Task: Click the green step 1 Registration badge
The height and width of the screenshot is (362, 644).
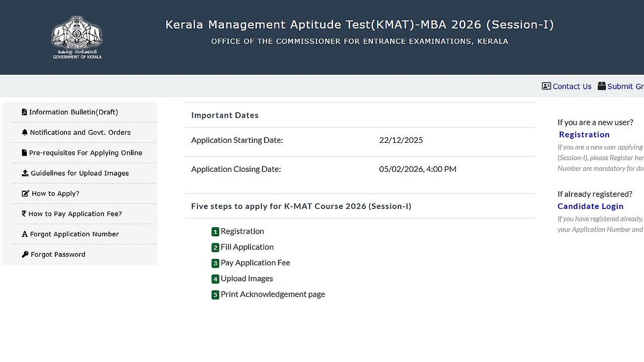Action: (x=215, y=231)
